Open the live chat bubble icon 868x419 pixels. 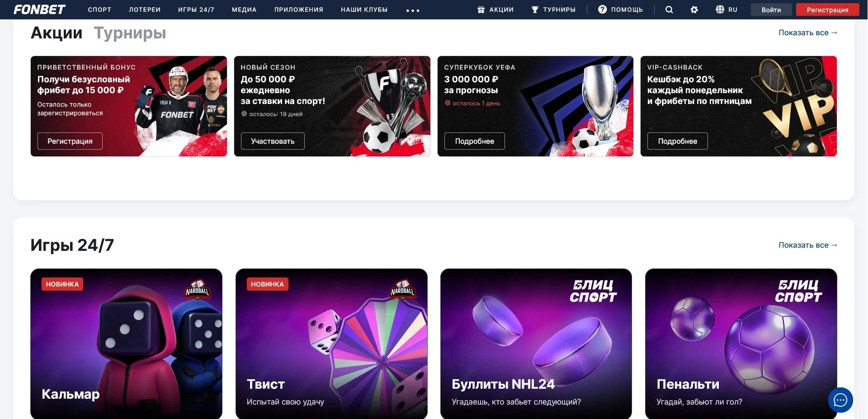840,400
